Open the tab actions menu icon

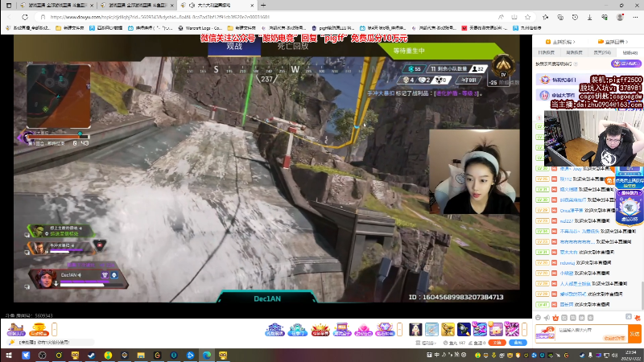tap(9, 6)
